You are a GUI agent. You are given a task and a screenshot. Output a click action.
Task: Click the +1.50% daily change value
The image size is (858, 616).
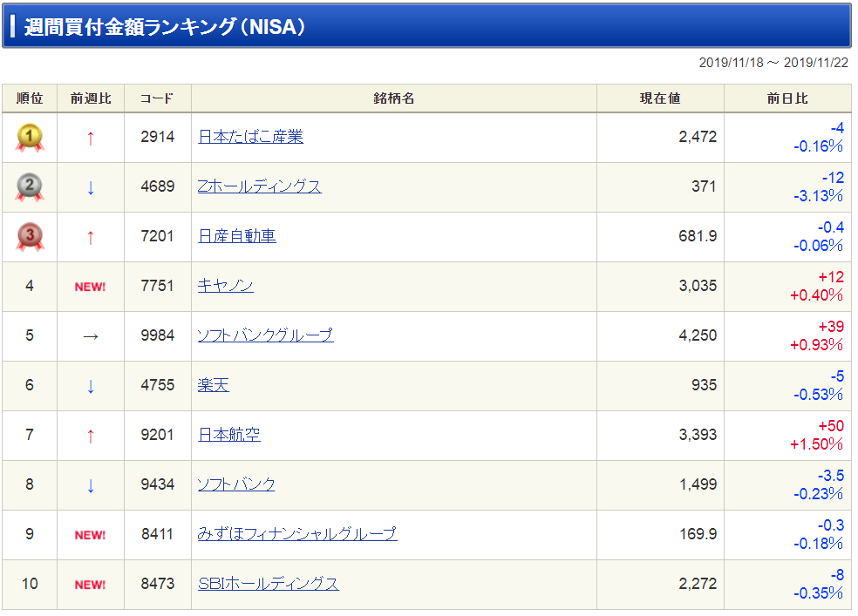pyautogui.click(x=816, y=444)
